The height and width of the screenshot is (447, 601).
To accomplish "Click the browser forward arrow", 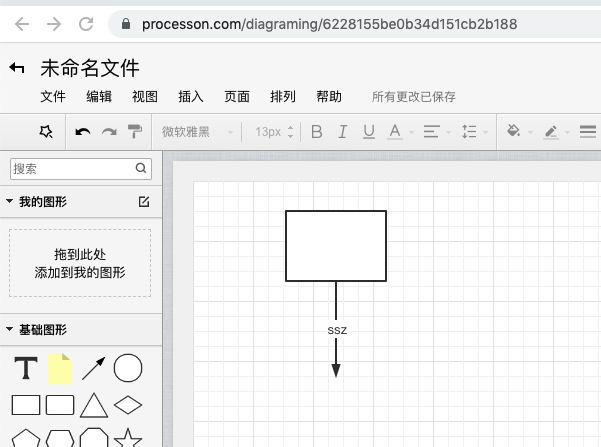I will pos(54,24).
